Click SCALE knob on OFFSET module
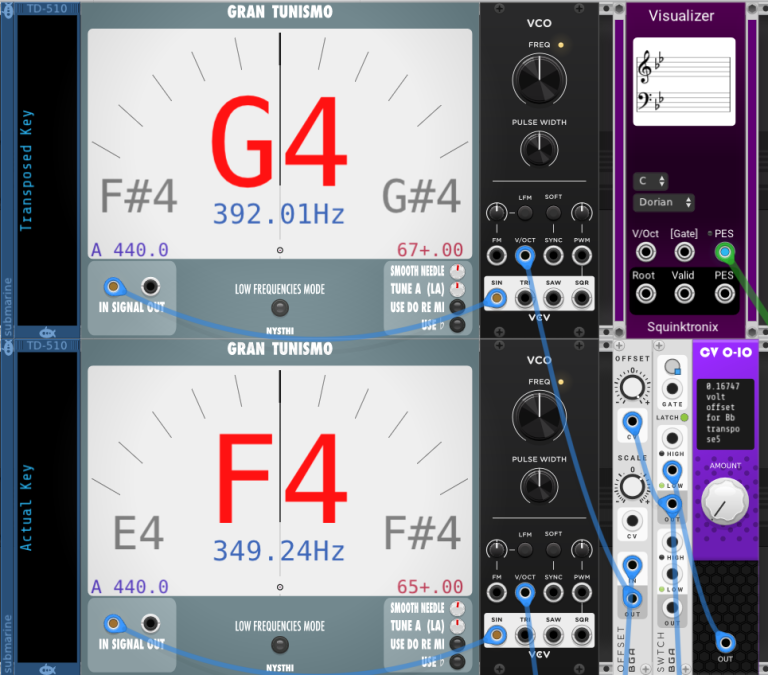The height and width of the screenshot is (675, 768). (632, 487)
